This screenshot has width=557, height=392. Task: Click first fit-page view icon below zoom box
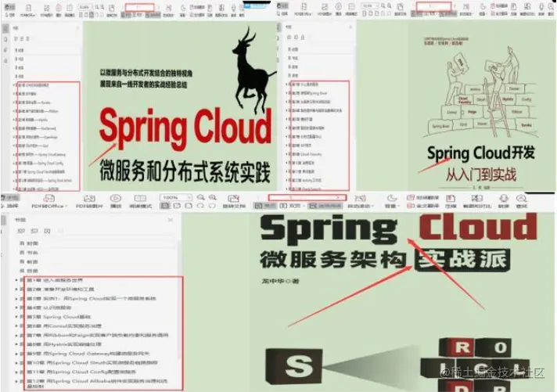pos(165,206)
